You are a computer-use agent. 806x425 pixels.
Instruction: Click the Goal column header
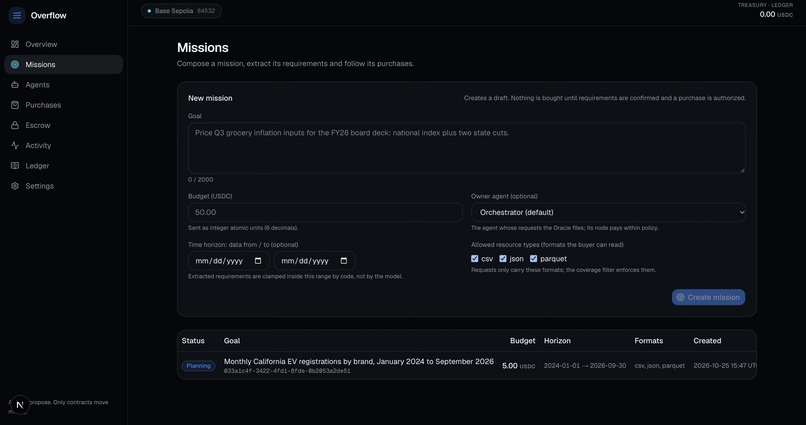coord(232,341)
